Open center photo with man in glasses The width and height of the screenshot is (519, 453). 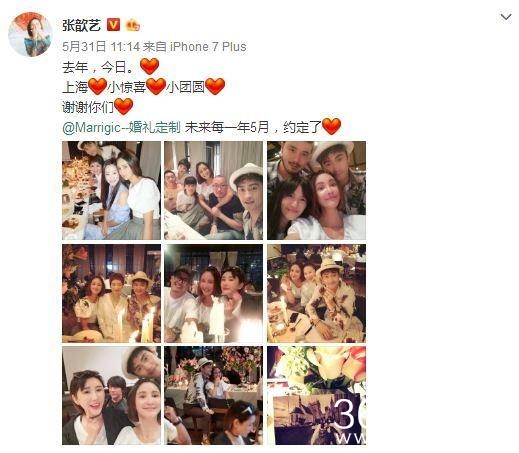213,293
